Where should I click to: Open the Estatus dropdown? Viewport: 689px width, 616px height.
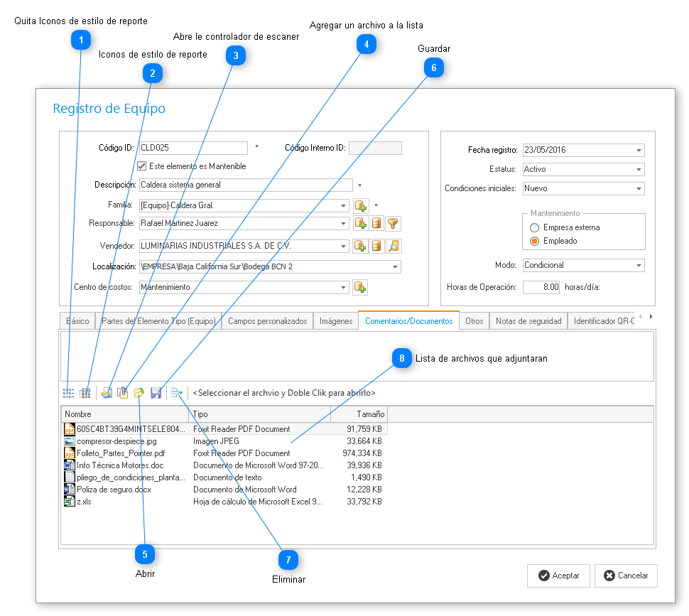(x=639, y=170)
